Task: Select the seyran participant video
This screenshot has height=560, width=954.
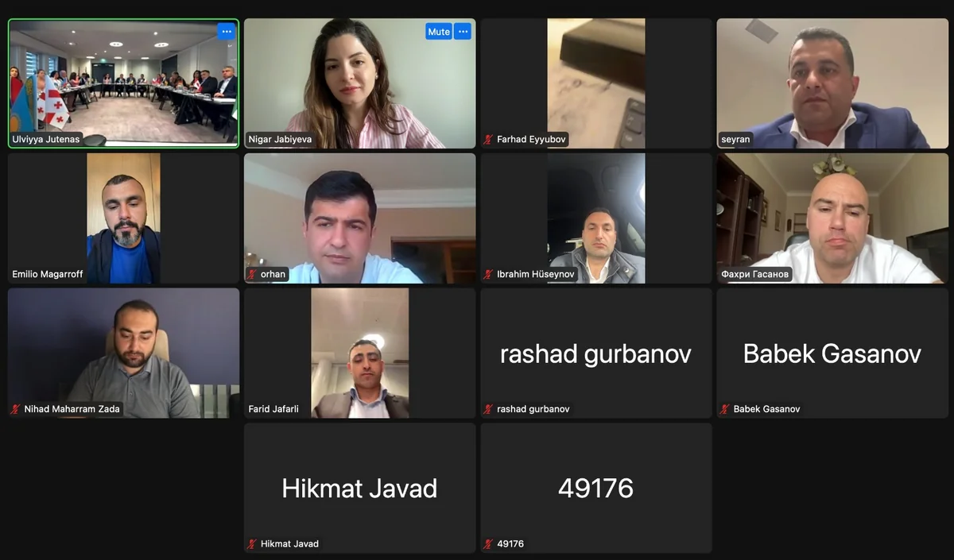Action: 832,83
